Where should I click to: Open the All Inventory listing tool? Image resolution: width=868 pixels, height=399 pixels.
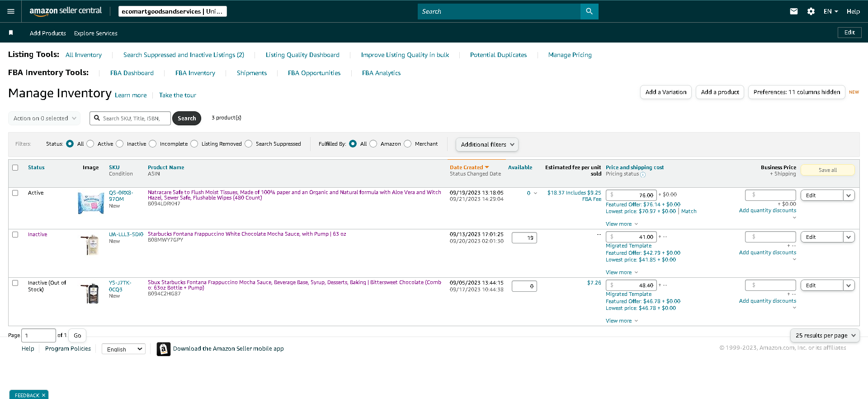[x=84, y=55]
